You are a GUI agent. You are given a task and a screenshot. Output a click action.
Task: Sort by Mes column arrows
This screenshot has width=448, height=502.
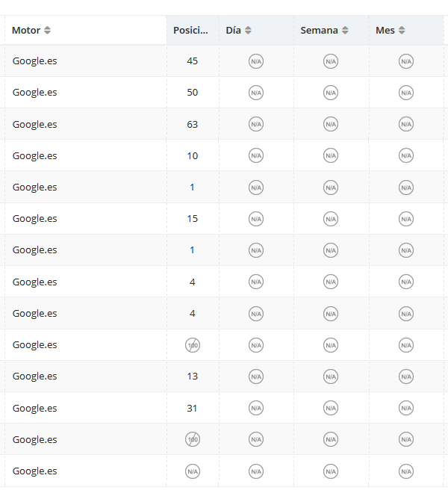tap(402, 31)
